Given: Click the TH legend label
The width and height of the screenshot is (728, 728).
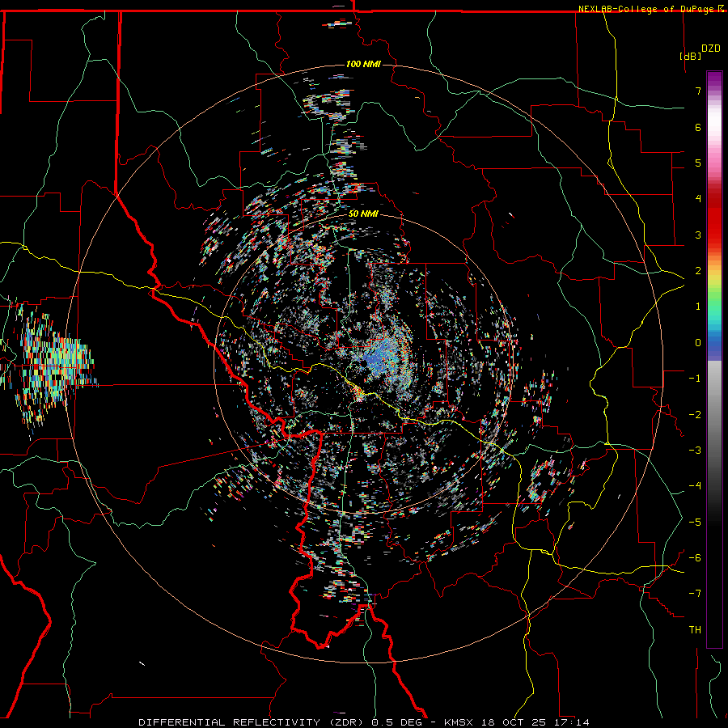Looking at the screenshot, I should coord(695,630).
